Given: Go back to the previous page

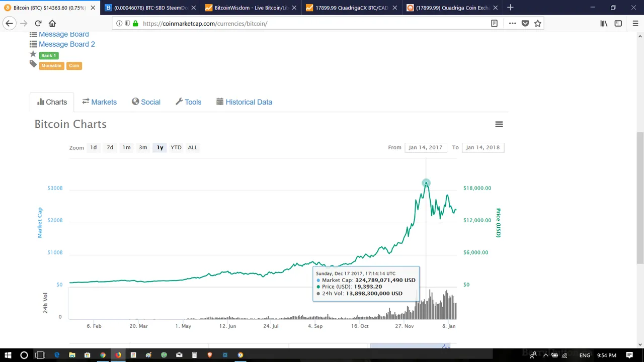Looking at the screenshot, I should [x=9, y=24].
